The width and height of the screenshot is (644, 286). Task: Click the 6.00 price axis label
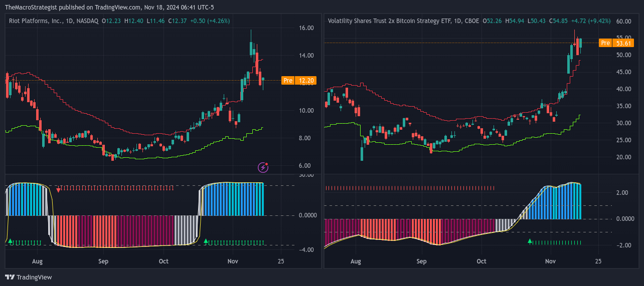coord(306,166)
